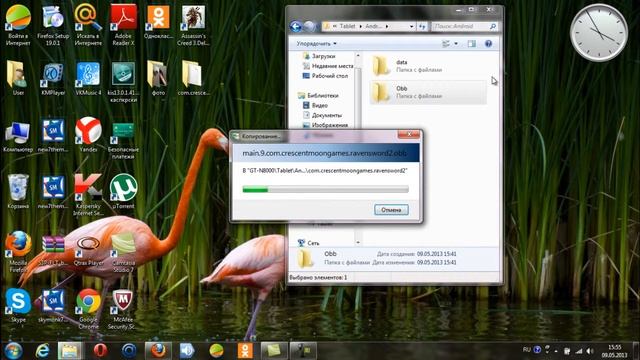
Task: Open the Assassin's Creed 3 desktop shortcut
Action: [193, 25]
